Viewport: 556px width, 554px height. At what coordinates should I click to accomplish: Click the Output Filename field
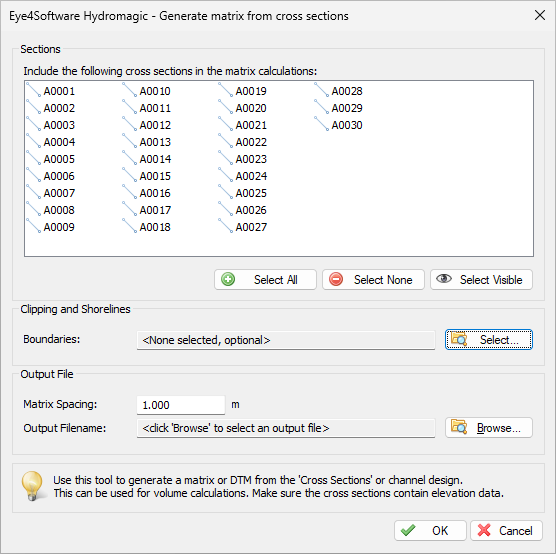tap(286, 428)
